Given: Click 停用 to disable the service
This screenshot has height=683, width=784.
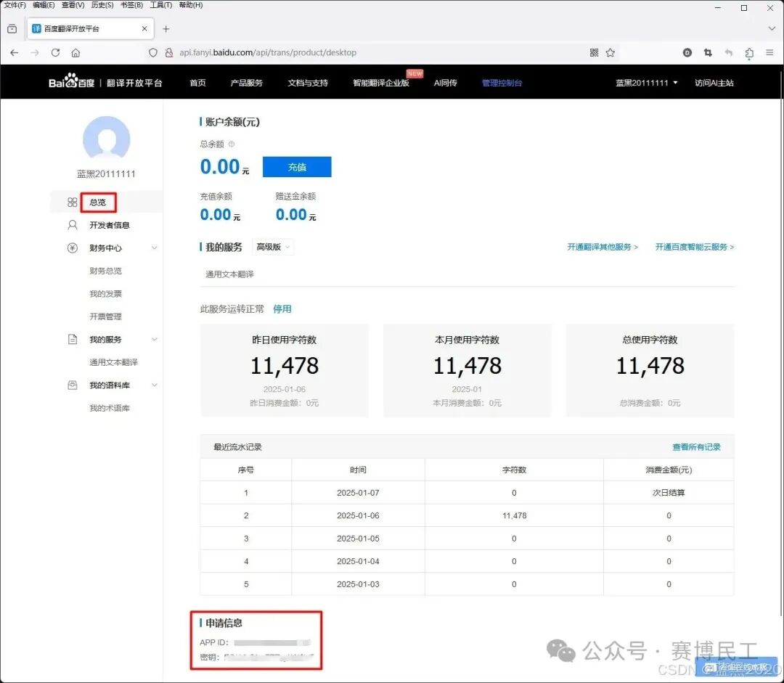Looking at the screenshot, I should (282, 309).
